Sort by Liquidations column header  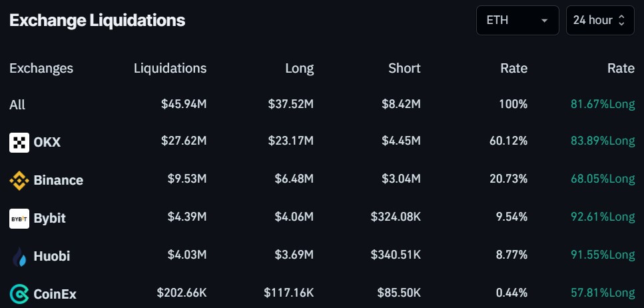tap(170, 68)
